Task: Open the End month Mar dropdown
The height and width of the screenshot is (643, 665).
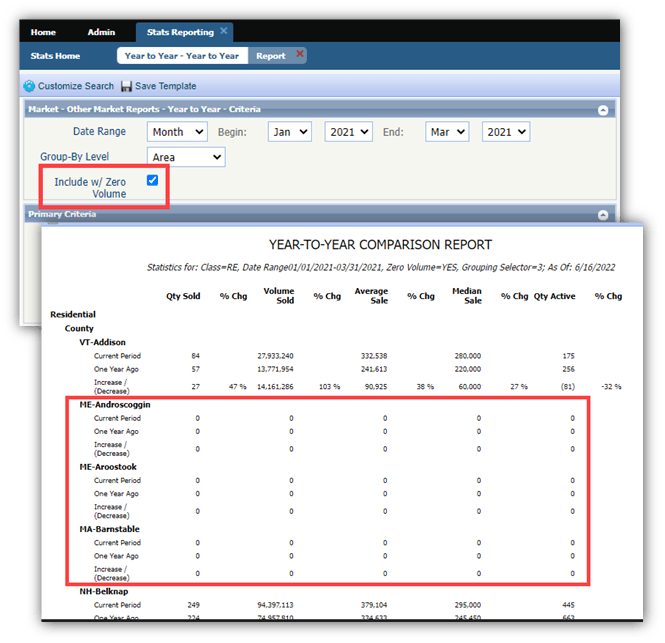Action: [447, 132]
